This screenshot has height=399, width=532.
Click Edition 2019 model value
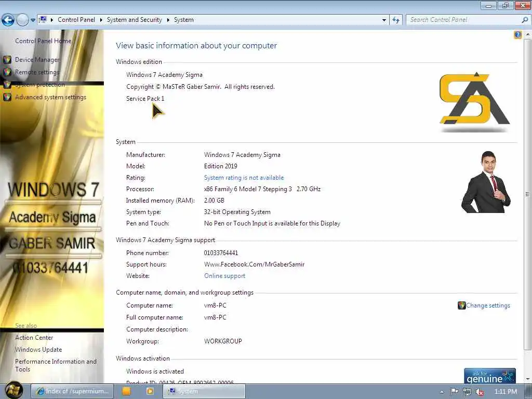point(220,166)
